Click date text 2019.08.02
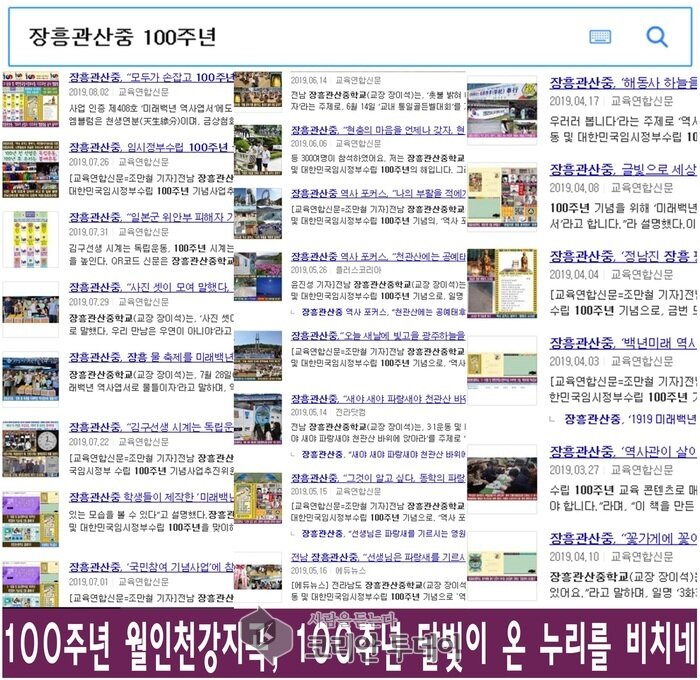 coord(89,92)
